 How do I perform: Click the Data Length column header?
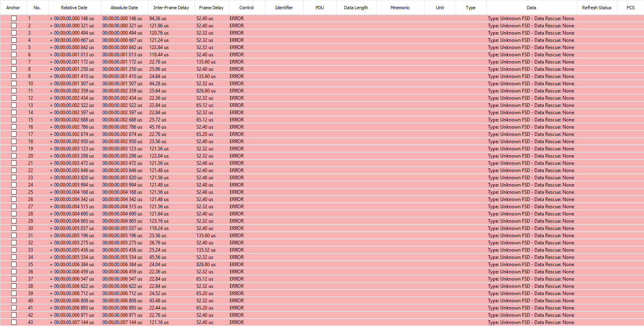tap(356, 8)
